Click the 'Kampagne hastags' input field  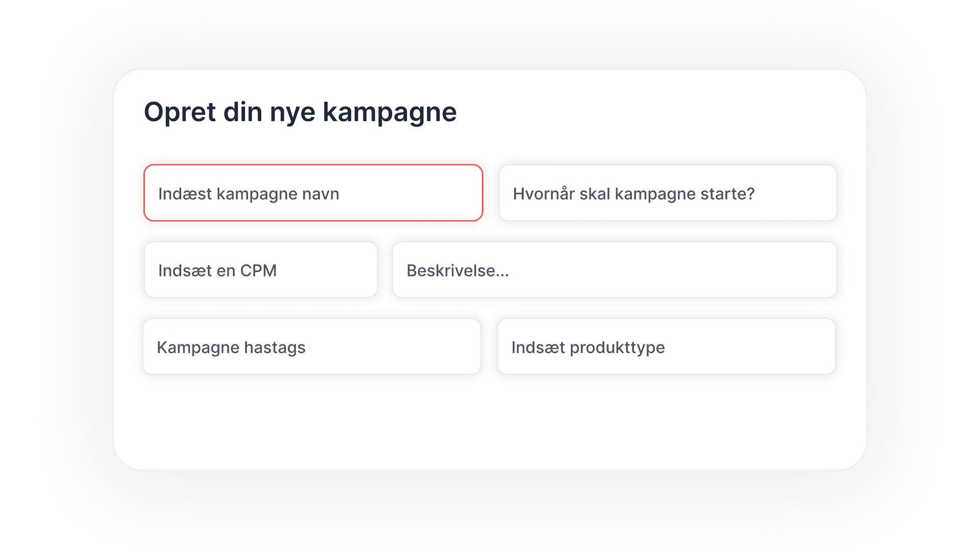(x=312, y=347)
